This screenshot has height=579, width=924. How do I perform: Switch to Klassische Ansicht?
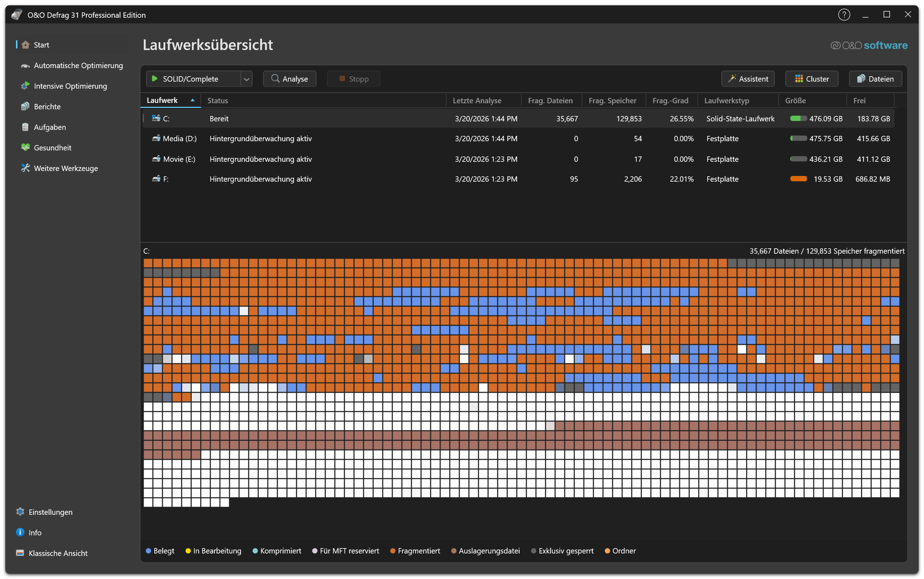click(57, 553)
